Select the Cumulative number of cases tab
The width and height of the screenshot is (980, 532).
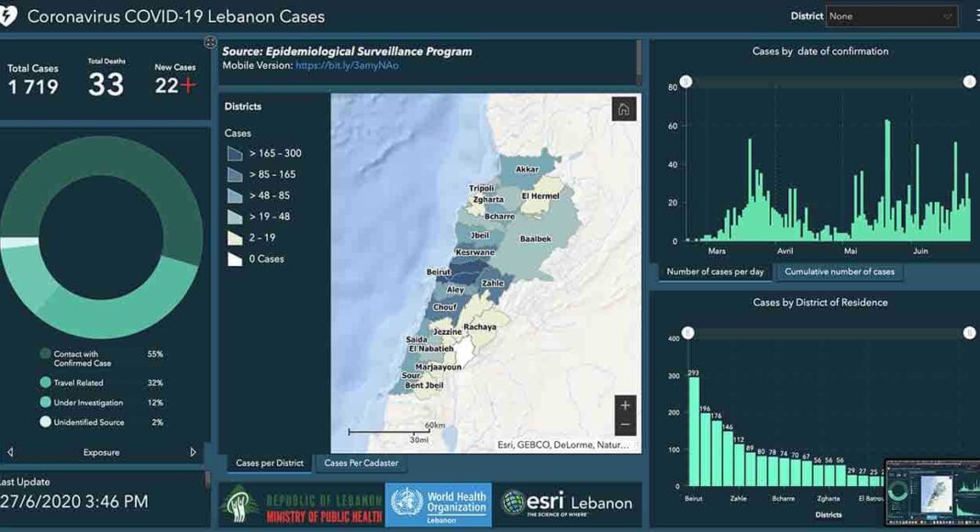pos(839,272)
